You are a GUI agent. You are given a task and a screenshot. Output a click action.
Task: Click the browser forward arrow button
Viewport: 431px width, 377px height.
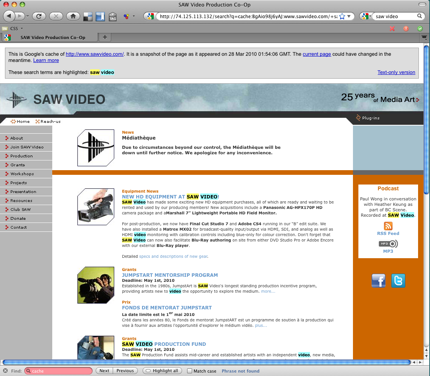pos(19,16)
